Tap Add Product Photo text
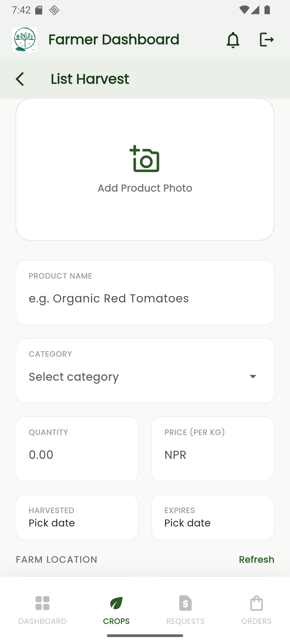The image size is (290, 644). pyautogui.click(x=145, y=188)
